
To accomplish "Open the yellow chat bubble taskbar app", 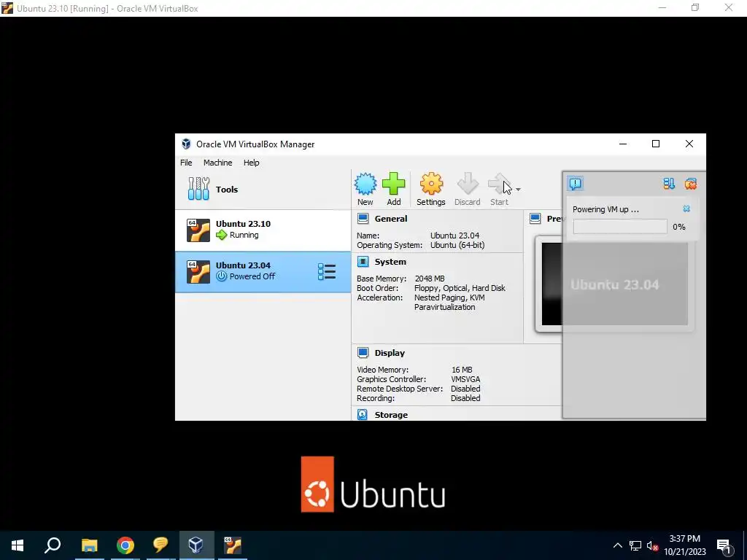I will tap(160, 545).
